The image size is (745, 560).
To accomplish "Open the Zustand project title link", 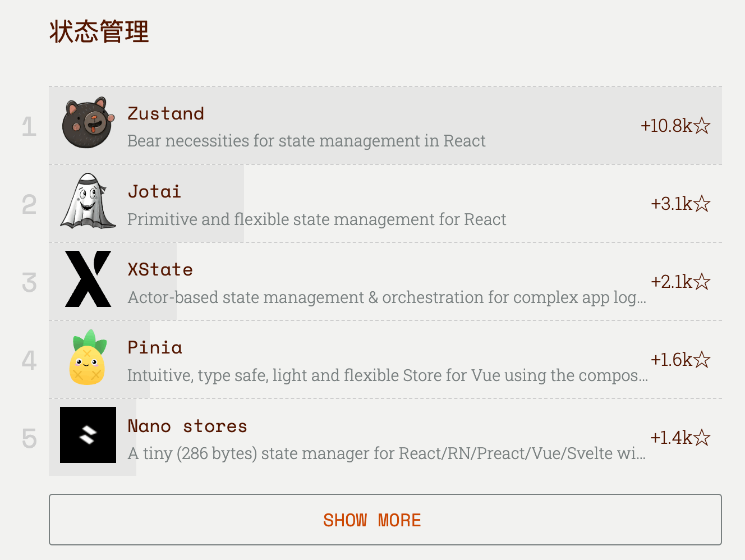I will coord(165,113).
